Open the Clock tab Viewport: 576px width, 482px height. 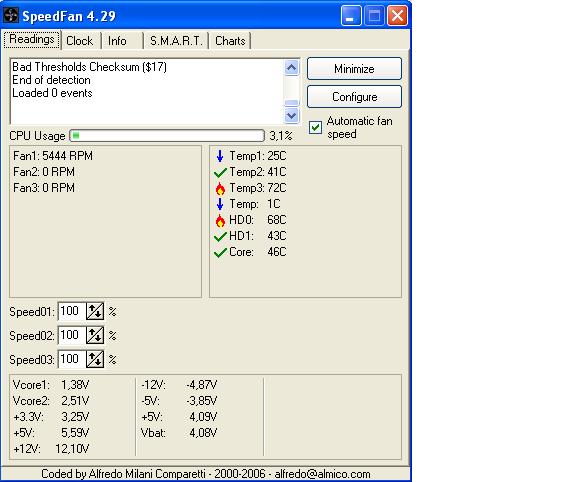(80, 41)
